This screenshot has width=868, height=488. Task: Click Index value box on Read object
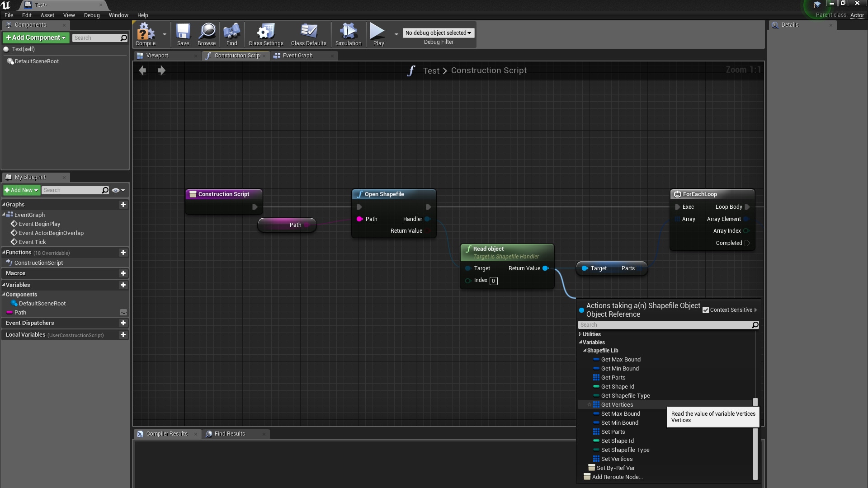click(x=494, y=281)
